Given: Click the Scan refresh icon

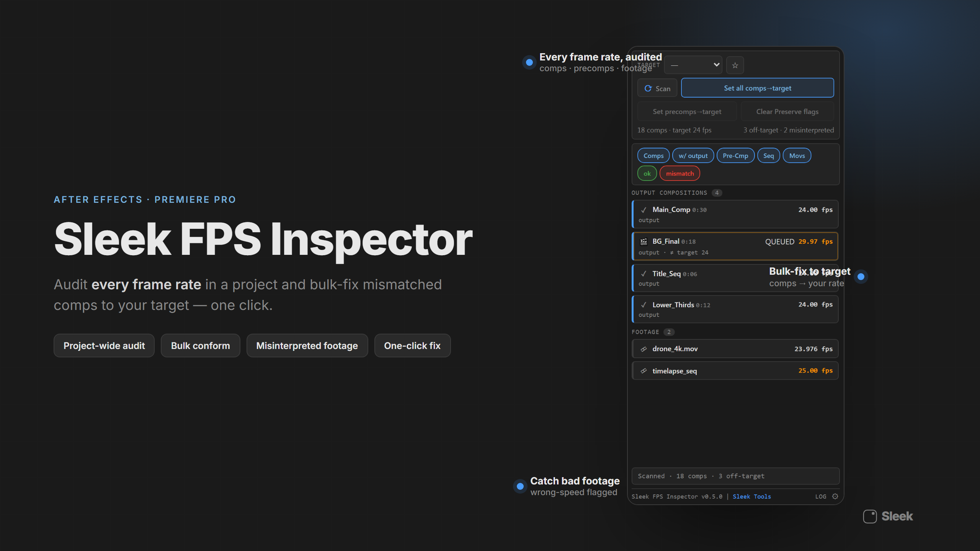Looking at the screenshot, I should click(648, 88).
